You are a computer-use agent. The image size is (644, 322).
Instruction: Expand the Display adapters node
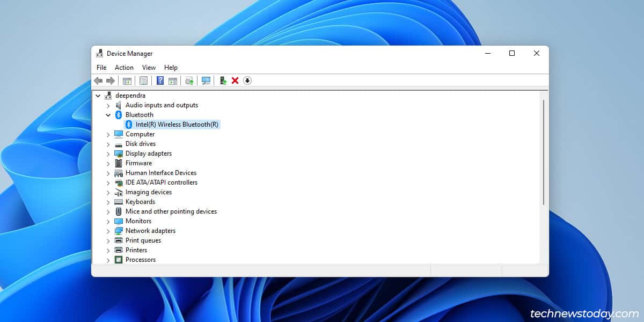tap(108, 153)
